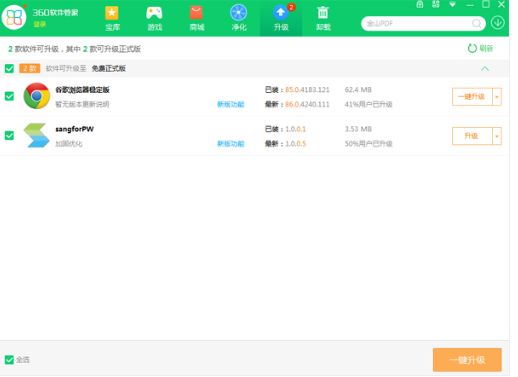Open 新版功能 link for sangforPW
This screenshot has width=518, height=377.
(x=231, y=144)
